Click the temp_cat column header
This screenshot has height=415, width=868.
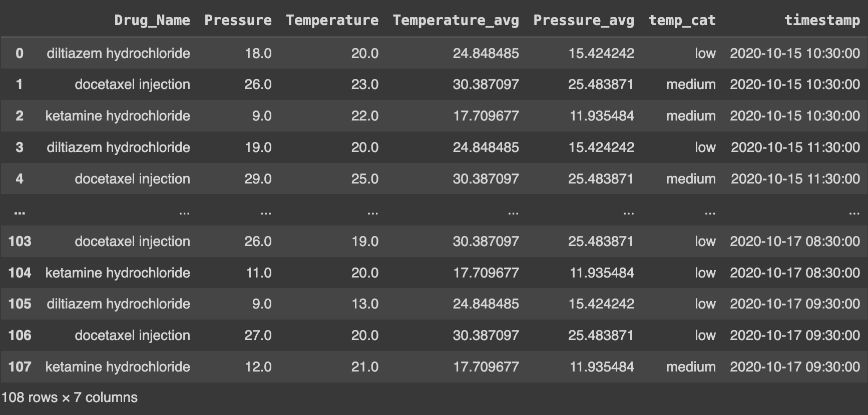pyautogui.click(x=682, y=20)
